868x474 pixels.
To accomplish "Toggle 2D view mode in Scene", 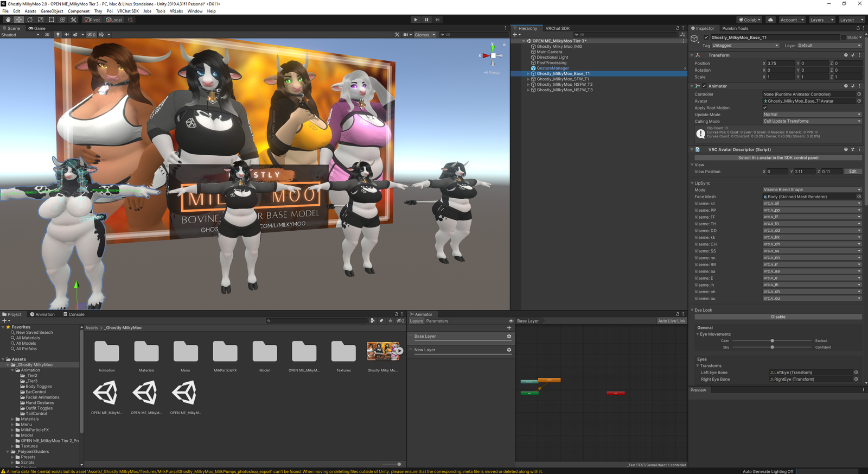I will click(x=47, y=35).
